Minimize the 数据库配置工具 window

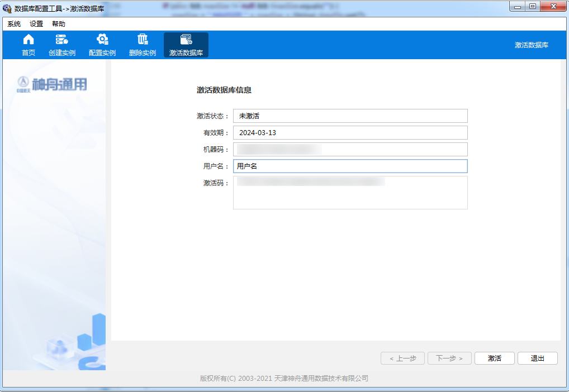pos(518,7)
